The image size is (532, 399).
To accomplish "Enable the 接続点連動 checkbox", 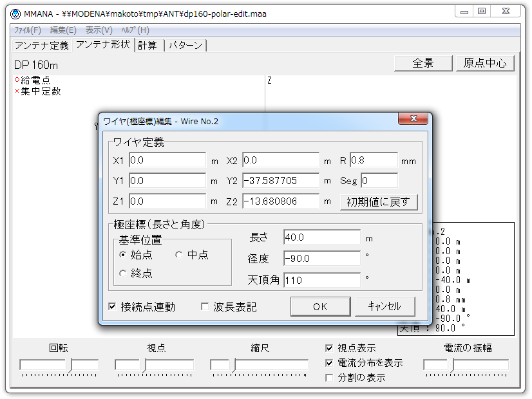I will pyautogui.click(x=113, y=307).
